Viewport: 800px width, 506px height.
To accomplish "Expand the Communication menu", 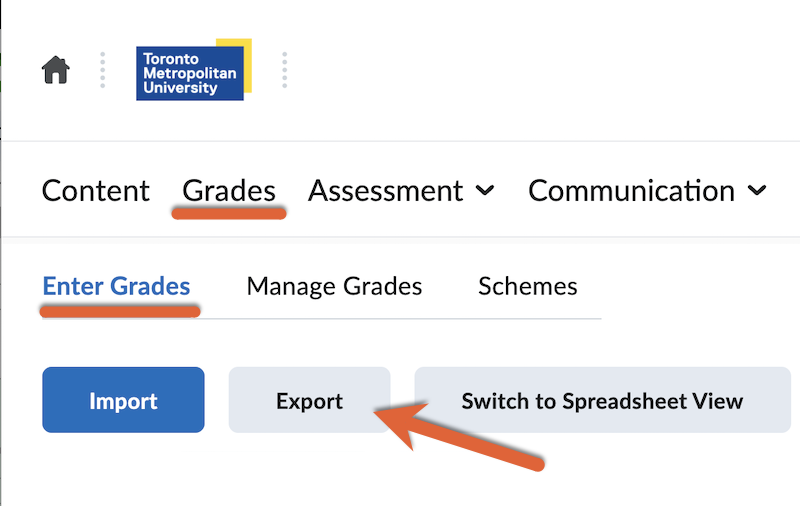I will [x=632, y=191].
